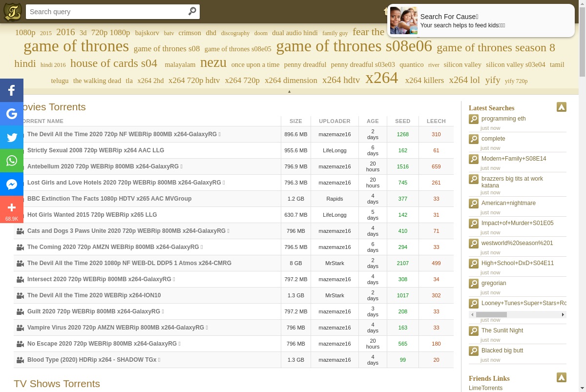Sort torrents by LEECH column
The height and width of the screenshot is (392, 586).
tap(436, 121)
